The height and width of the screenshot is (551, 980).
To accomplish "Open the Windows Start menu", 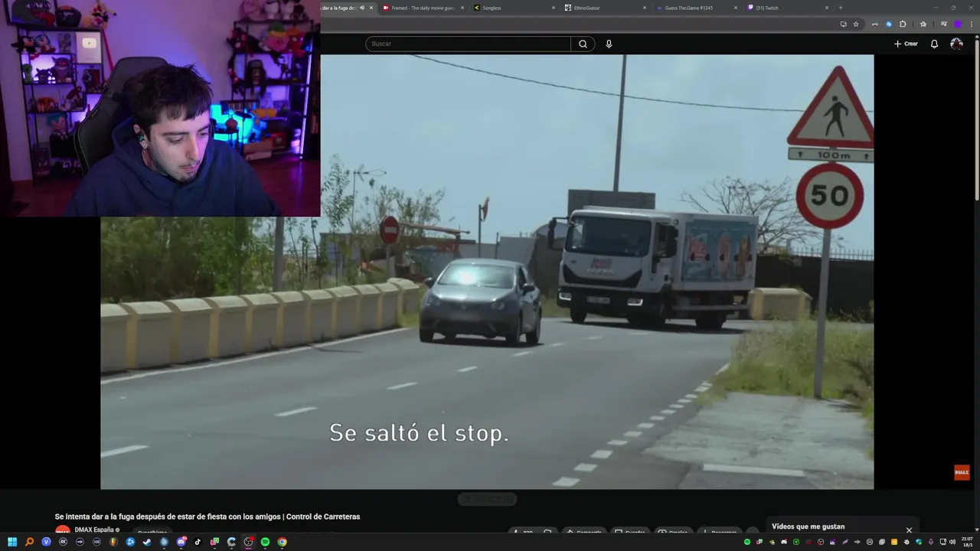I will (12, 542).
